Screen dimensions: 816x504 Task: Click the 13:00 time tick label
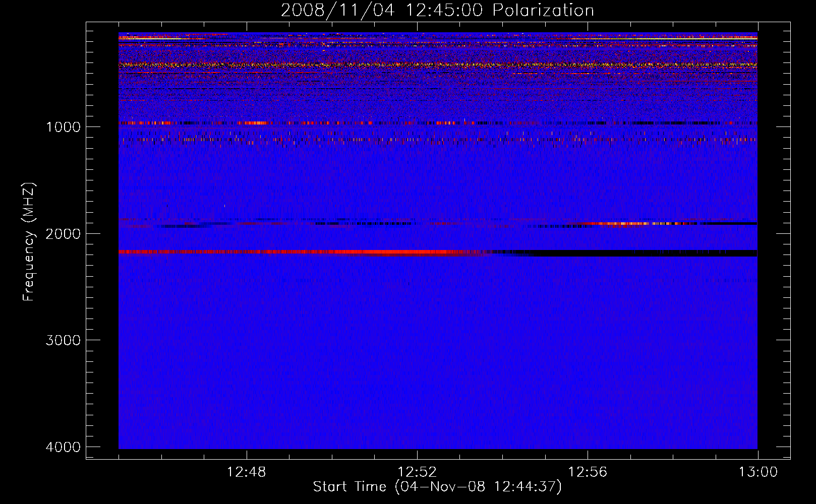click(758, 472)
